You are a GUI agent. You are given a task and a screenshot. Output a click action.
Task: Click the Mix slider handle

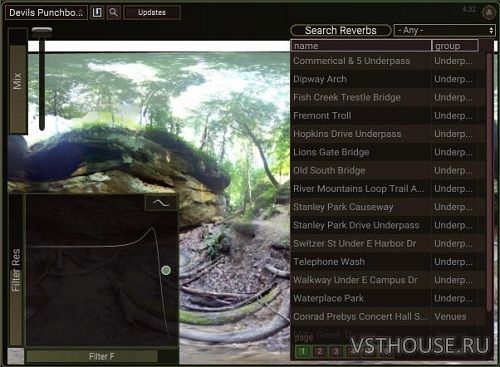[x=42, y=32]
